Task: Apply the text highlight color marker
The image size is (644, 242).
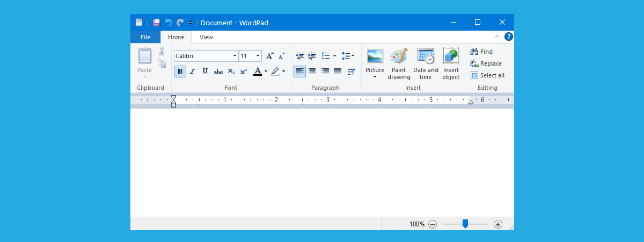Action: pyautogui.click(x=275, y=71)
